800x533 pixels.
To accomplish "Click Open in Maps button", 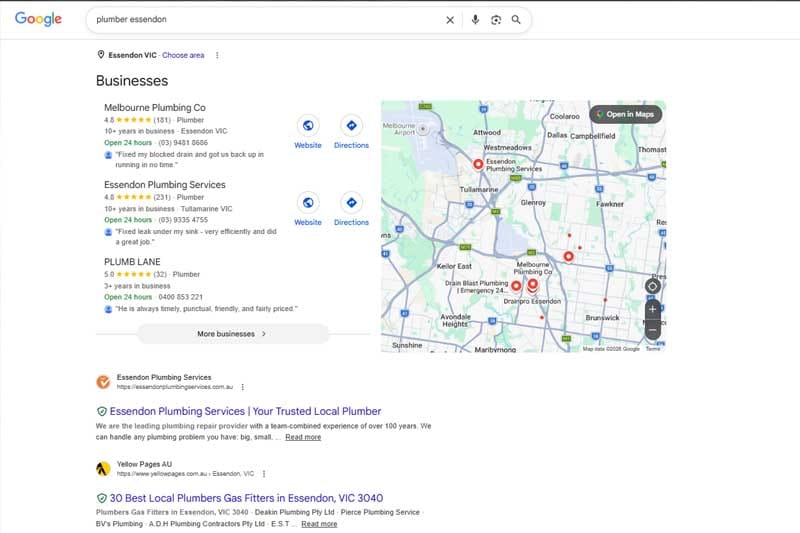I will pyautogui.click(x=626, y=114).
